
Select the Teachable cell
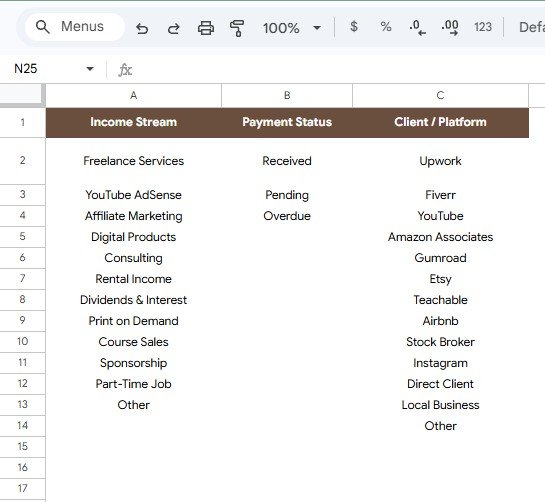[440, 300]
